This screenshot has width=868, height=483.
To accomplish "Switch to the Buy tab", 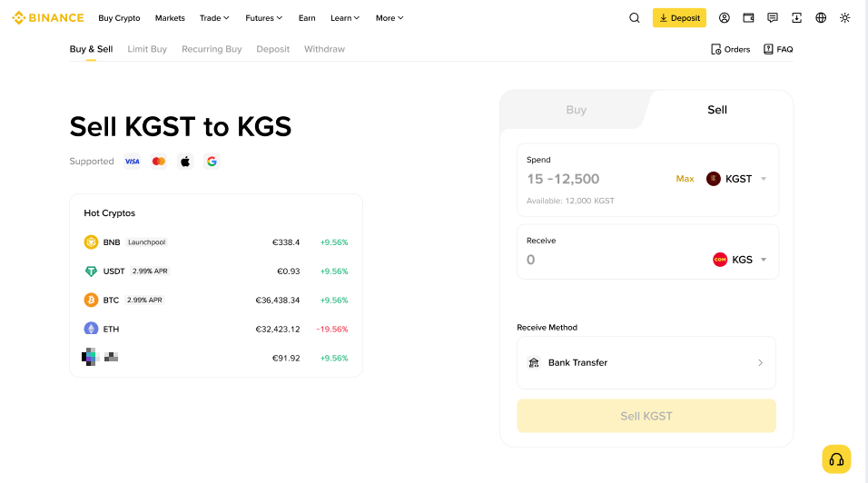I will [576, 110].
